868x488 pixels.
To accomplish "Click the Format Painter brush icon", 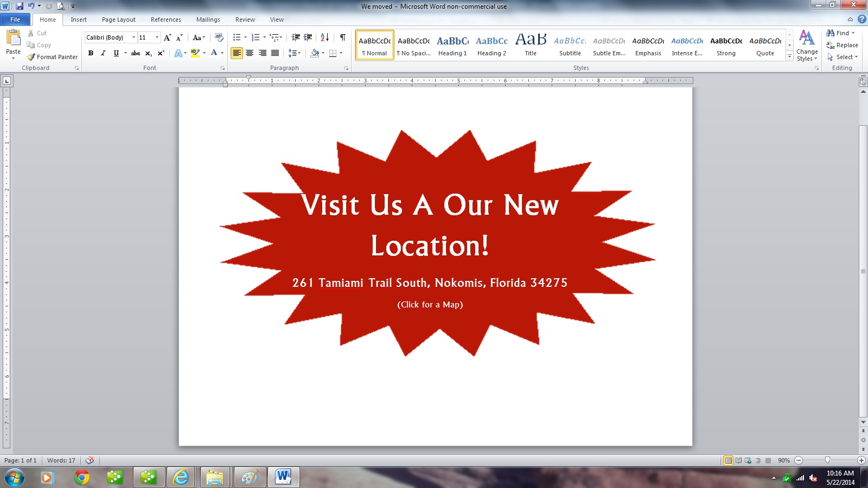I will point(31,57).
